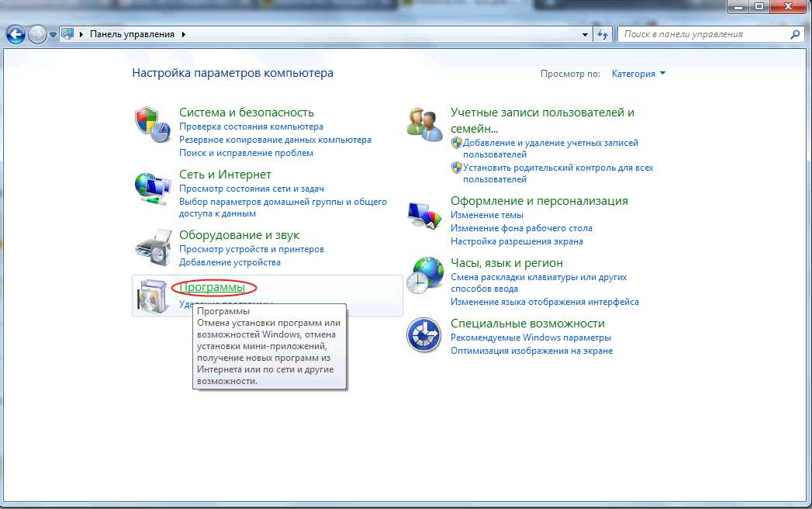Open the Программы category heading
Viewport: 812px width, 509px height.
click(212, 287)
